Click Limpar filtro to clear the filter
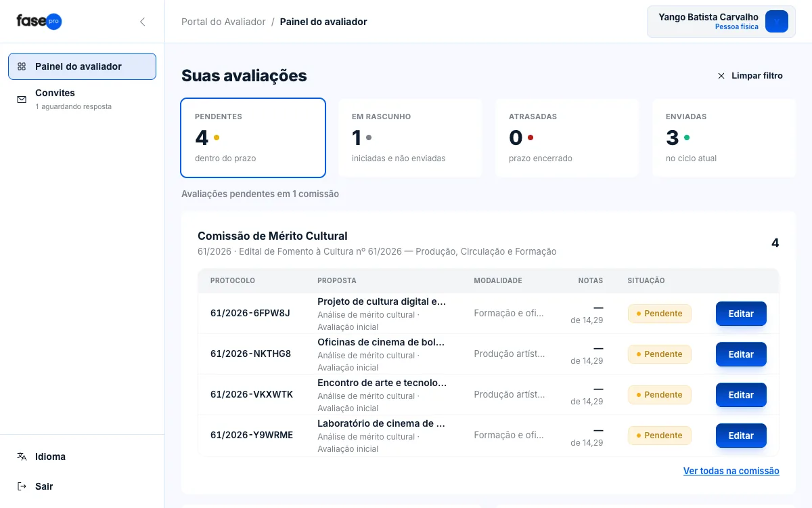The width and height of the screenshot is (812, 508). (750, 76)
